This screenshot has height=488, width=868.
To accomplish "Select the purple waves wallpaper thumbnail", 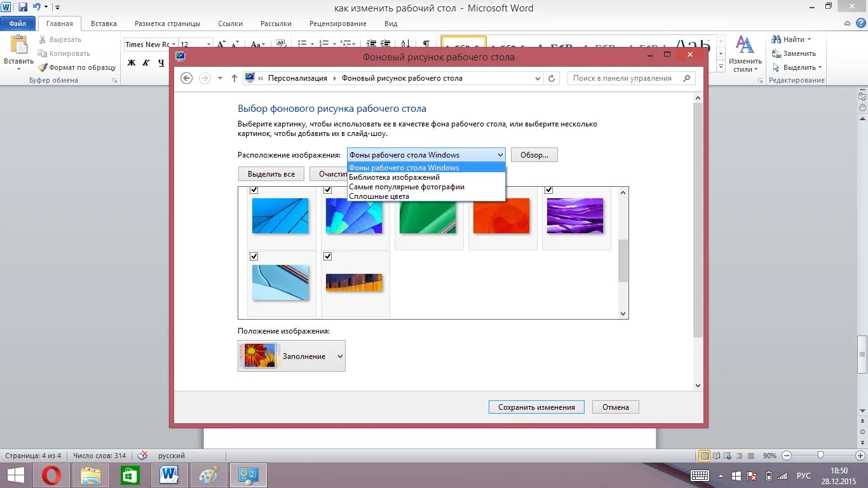I will (575, 215).
